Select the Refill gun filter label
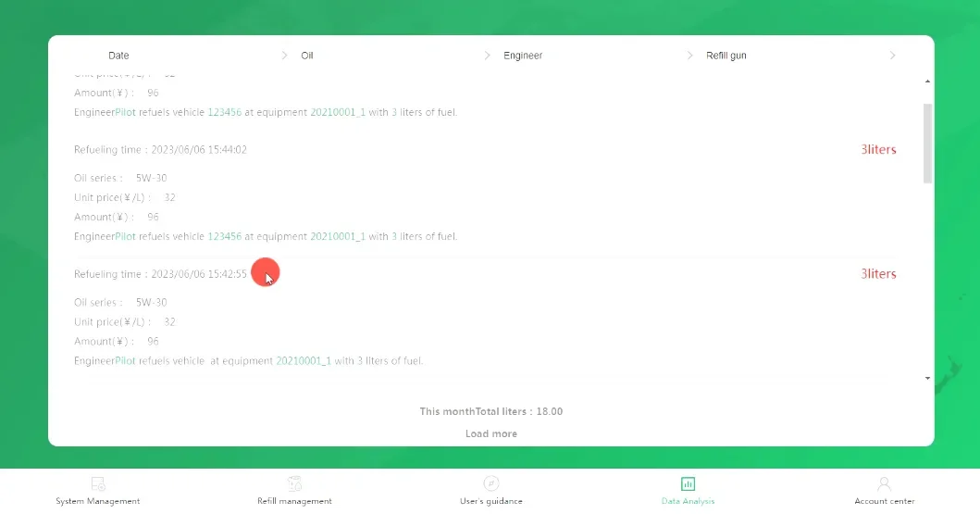 tap(726, 56)
